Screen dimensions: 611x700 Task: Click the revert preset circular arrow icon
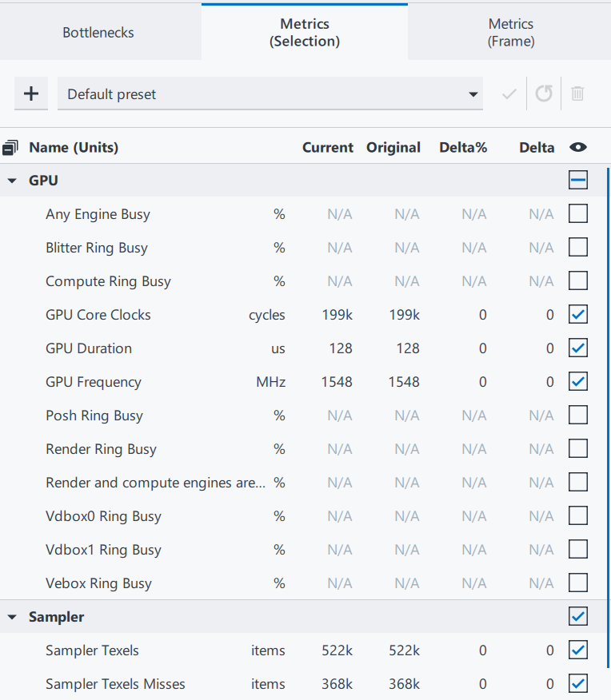click(543, 93)
